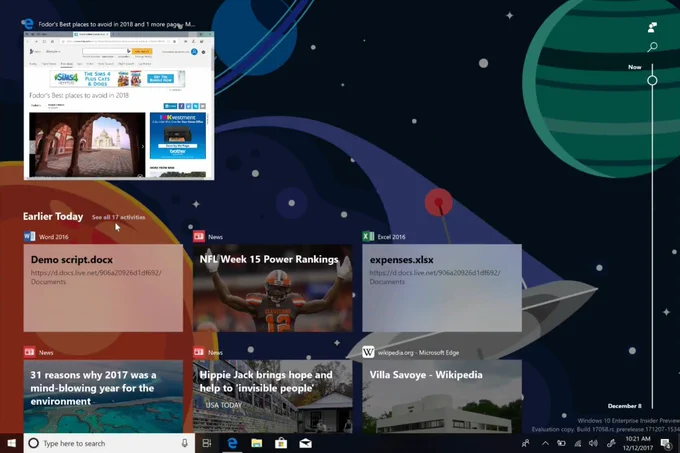Open File Explorer from the taskbar

point(257,443)
